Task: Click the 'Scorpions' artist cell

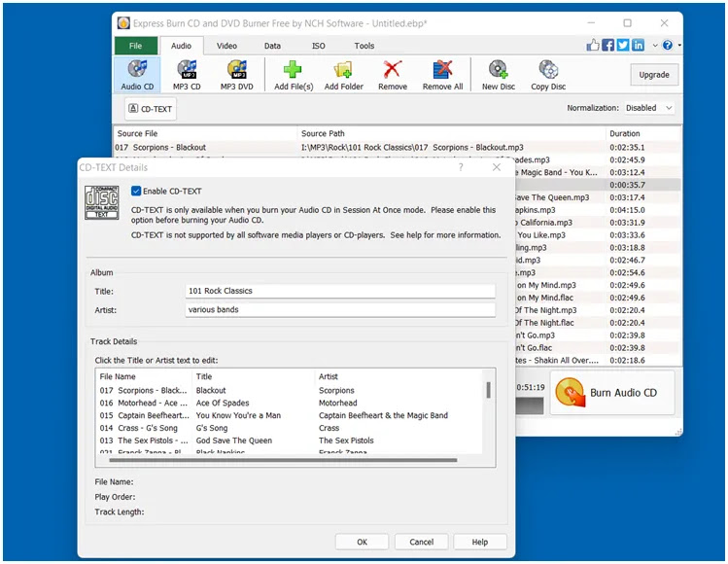Action: pyautogui.click(x=336, y=390)
